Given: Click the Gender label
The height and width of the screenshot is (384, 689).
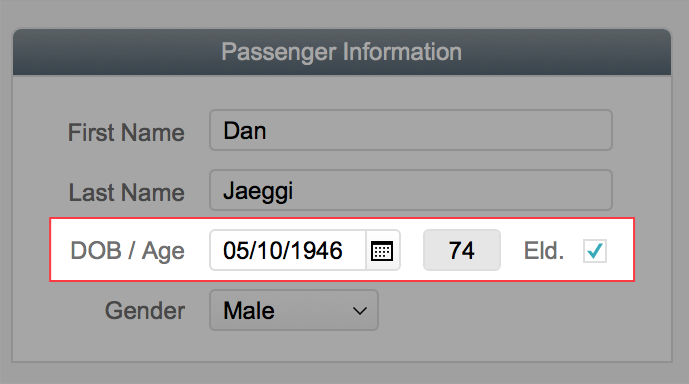Looking at the screenshot, I should tap(145, 311).
